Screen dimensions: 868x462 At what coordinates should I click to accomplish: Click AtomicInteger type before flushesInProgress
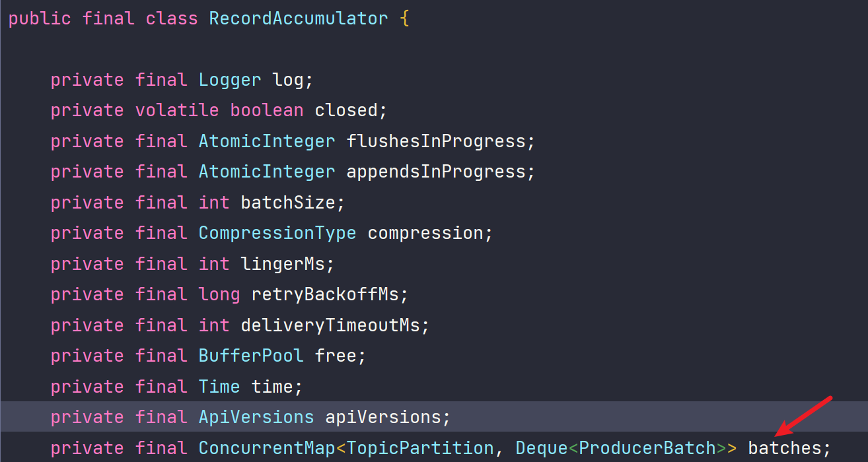pyautogui.click(x=267, y=141)
